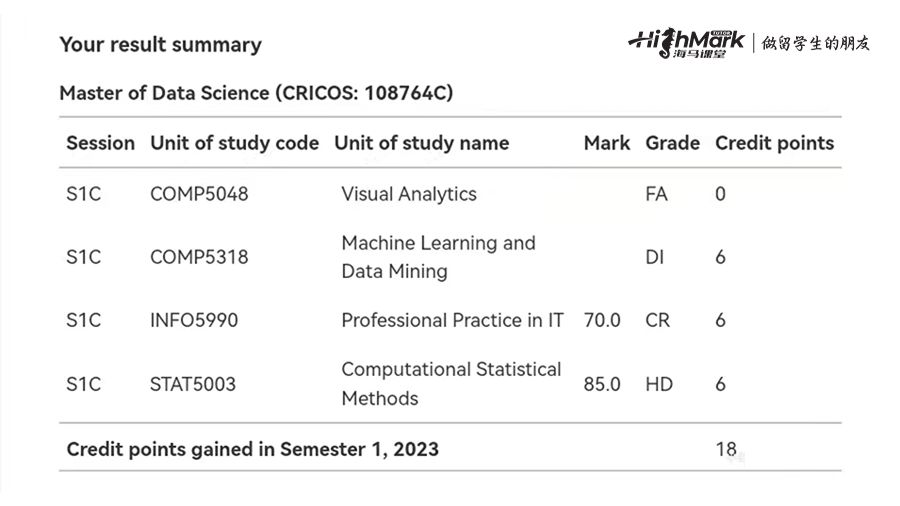Select unit code COMP5318

pyautogui.click(x=199, y=257)
